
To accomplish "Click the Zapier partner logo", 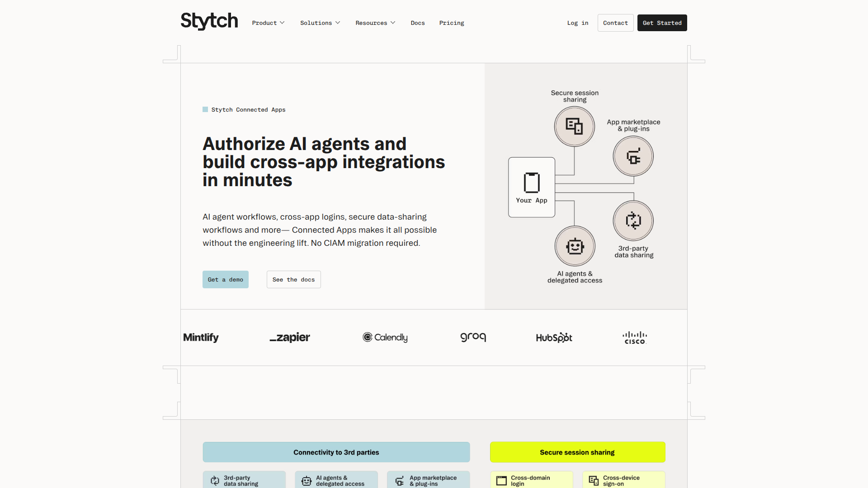I will (289, 337).
